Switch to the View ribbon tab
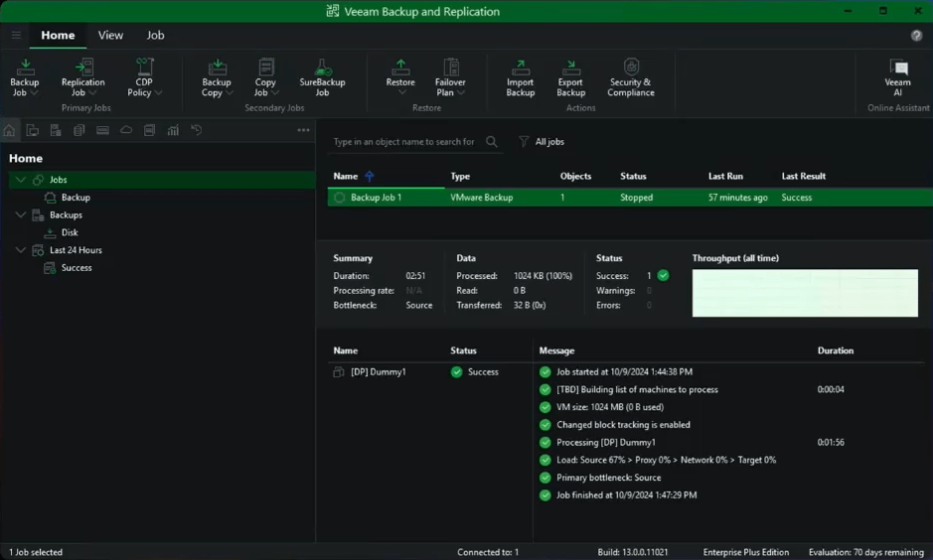 (110, 35)
